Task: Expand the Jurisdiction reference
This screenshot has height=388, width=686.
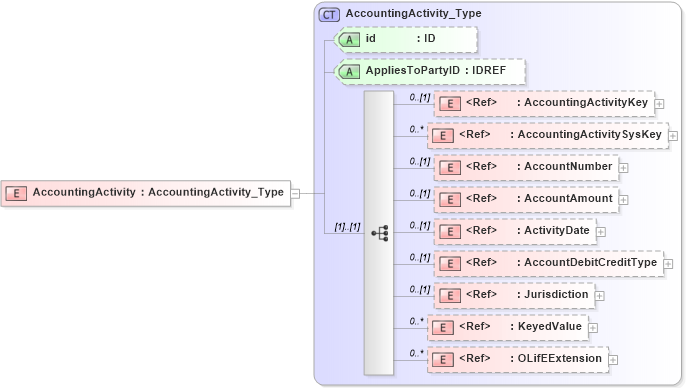Action: click(599, 296)
